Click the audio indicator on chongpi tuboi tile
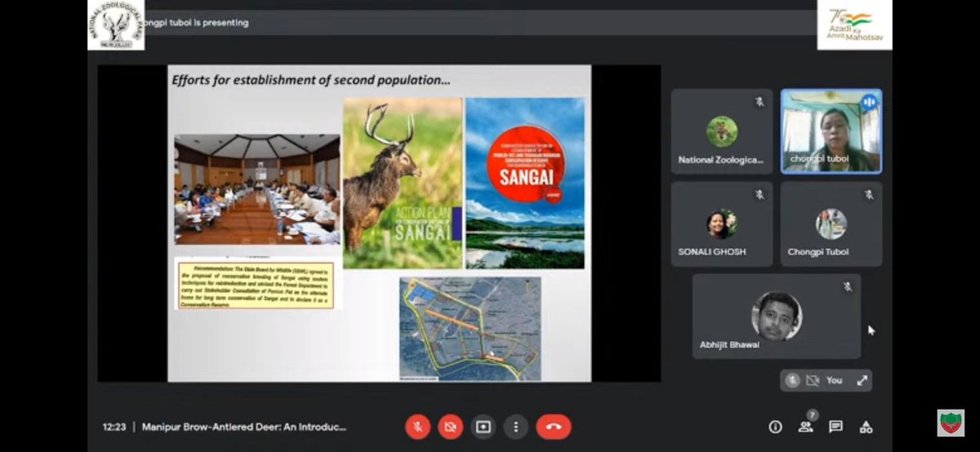 869,102
